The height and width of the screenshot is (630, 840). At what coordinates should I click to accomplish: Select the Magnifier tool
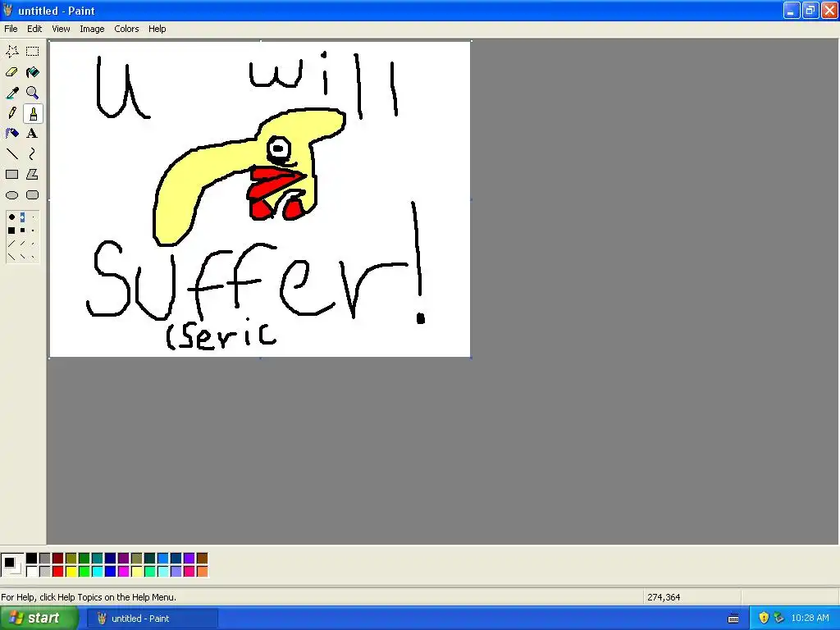(33, 93)
